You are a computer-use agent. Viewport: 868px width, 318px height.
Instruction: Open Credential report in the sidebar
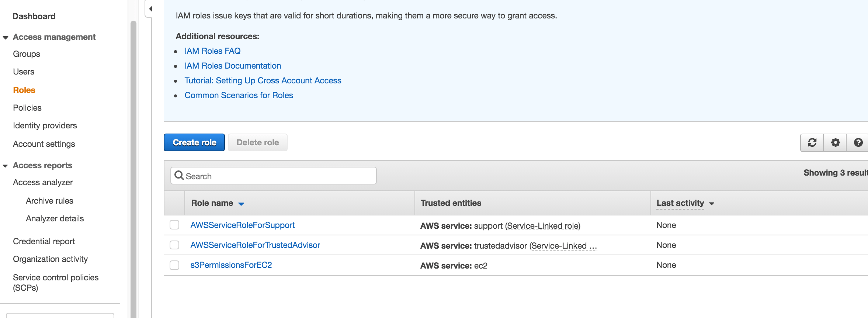tap(44, 241)
